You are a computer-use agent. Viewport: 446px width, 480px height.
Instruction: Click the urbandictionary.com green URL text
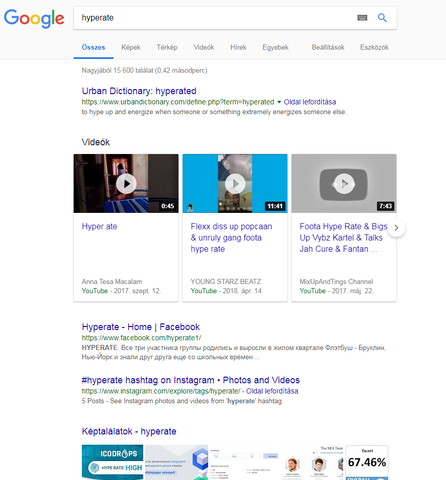pos(178,102)
